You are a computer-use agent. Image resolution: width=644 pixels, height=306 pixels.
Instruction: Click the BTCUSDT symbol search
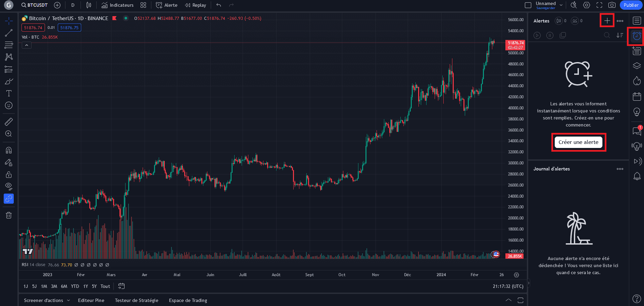pos(34,5)
